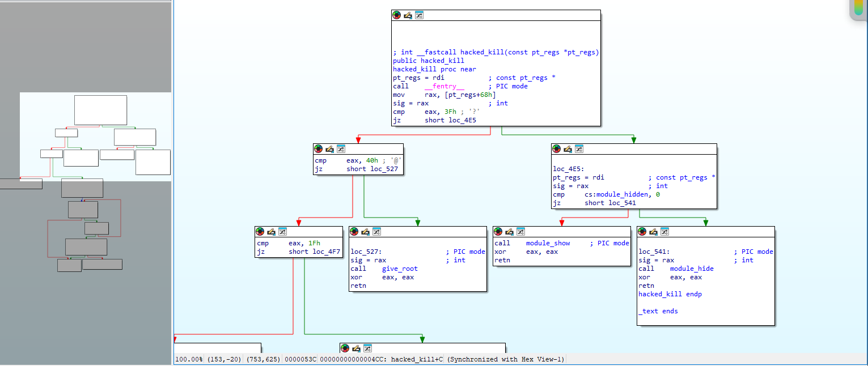
Task: Select 'call __fentry__' instruction line
Action: pos(429,86)
